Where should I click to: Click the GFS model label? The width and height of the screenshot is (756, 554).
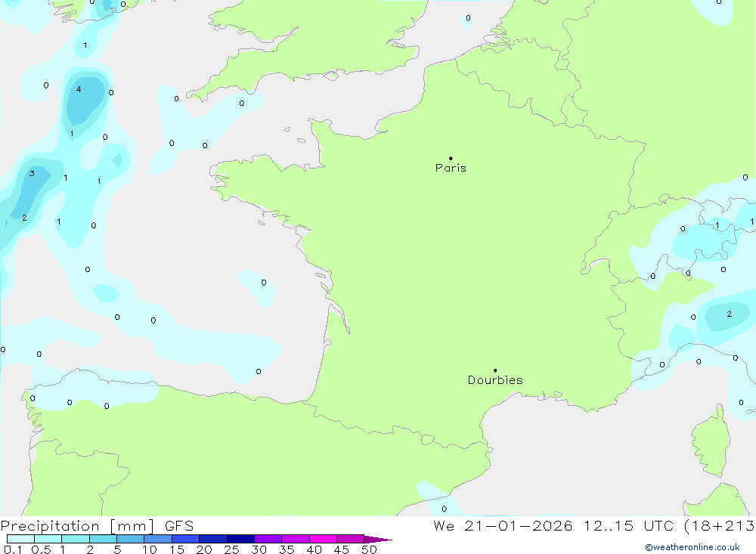click(179, 526)
